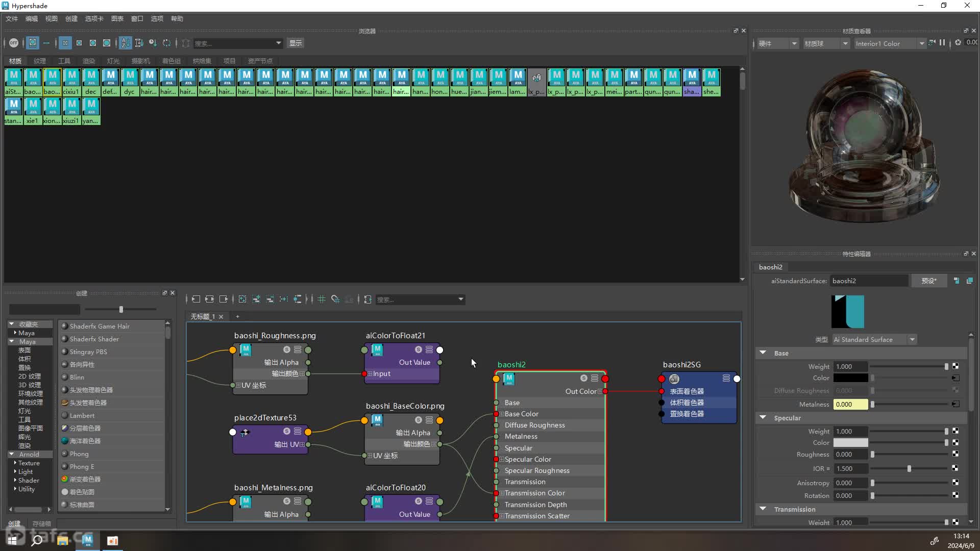Viewport: 980px width, 551px height.
Task: Toggle the swatch generation OFF button
Action: pos(14,43)
